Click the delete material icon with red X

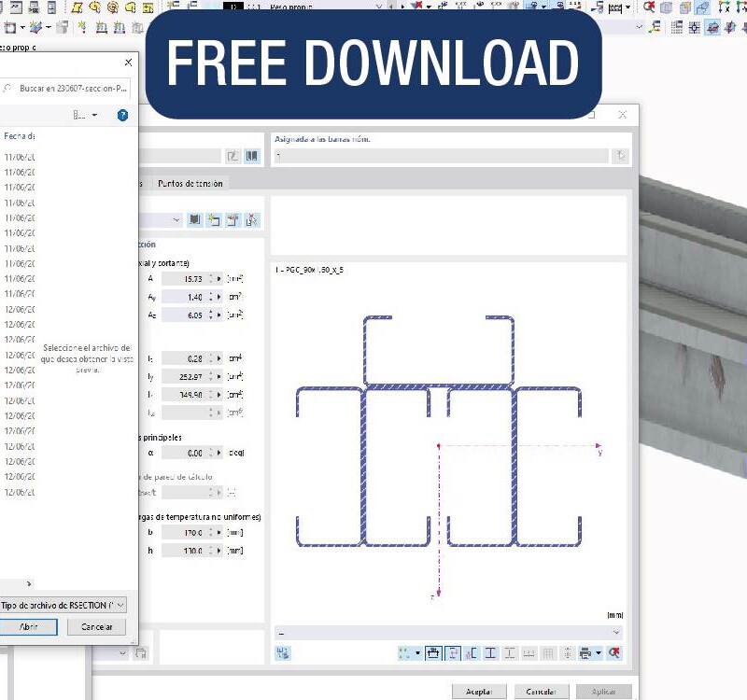[x=251, y=220]
